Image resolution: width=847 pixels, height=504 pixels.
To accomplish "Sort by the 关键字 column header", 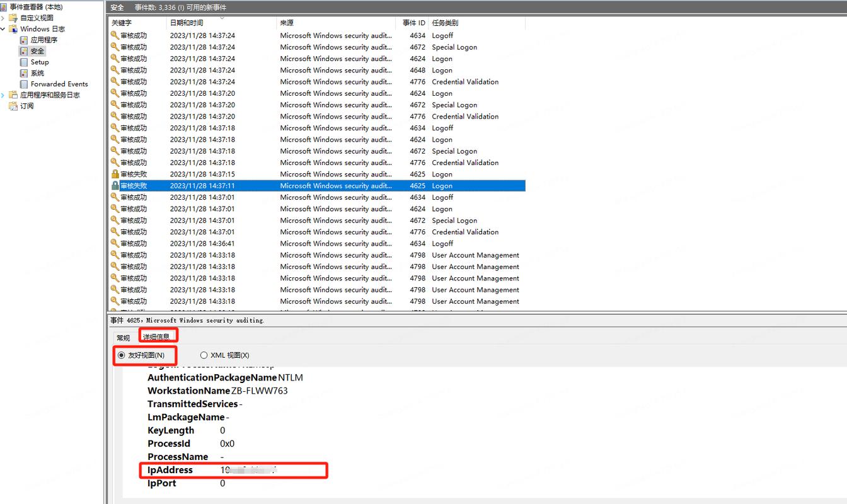I will pyautogui.click(x=137, y=23).
